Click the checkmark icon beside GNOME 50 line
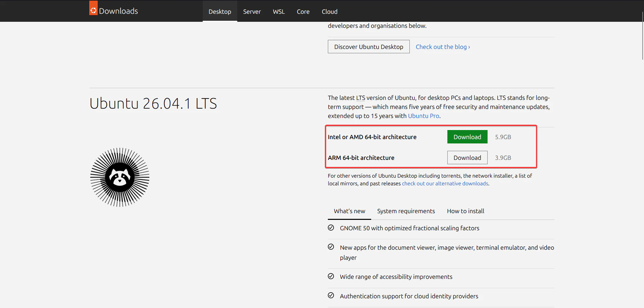 tap(331, 228)
